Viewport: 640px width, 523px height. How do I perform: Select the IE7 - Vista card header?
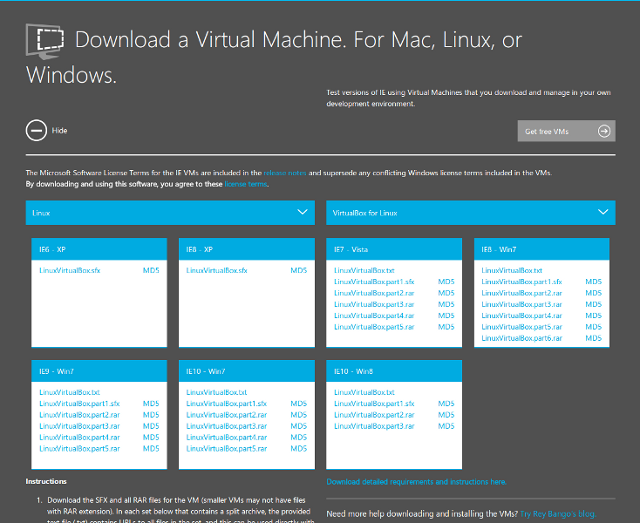coord(394,249)
